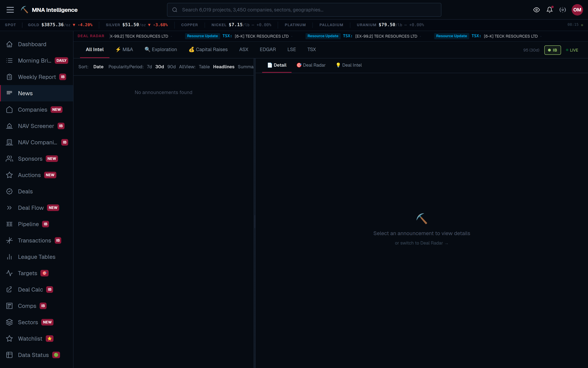
Task: Open the Deal Radar detail tab
Action: pyautogui.click(x=311, y=65)
